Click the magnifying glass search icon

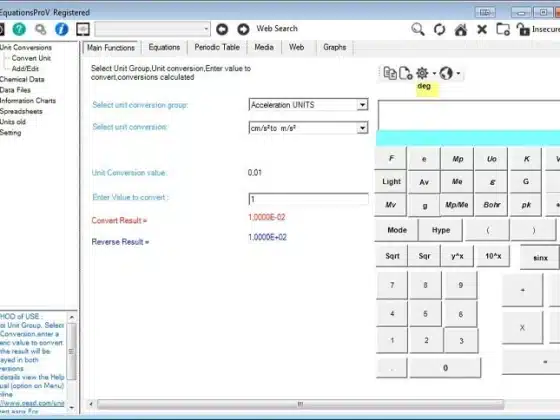click(418, 29)
